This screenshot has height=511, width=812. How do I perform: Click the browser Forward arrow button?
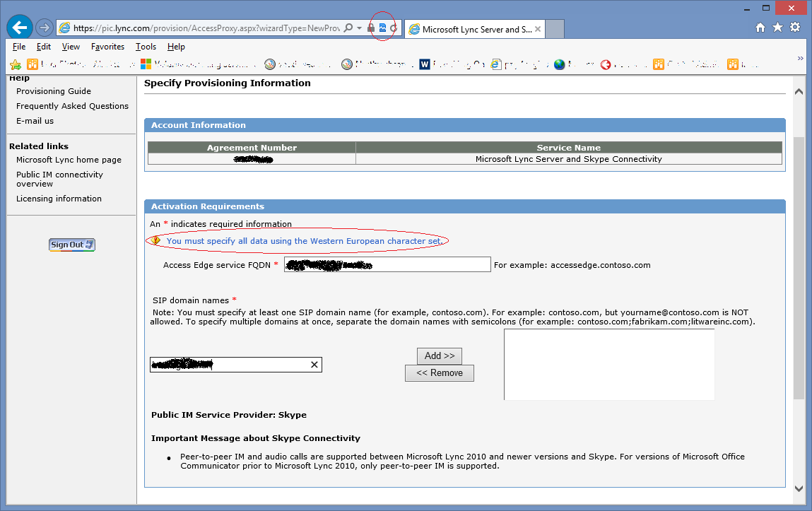pyautogui.click(x=45, y=28)
